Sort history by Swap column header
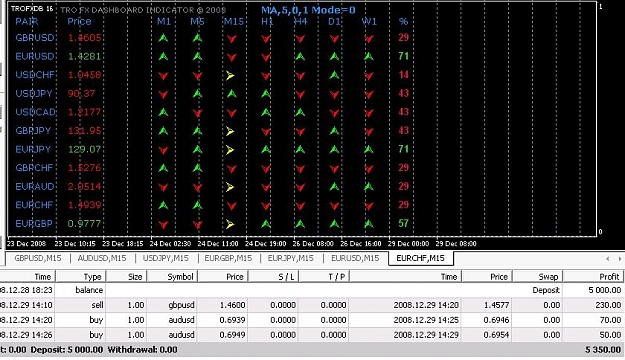The image size is (625, 360). click(x=537, y=277)
